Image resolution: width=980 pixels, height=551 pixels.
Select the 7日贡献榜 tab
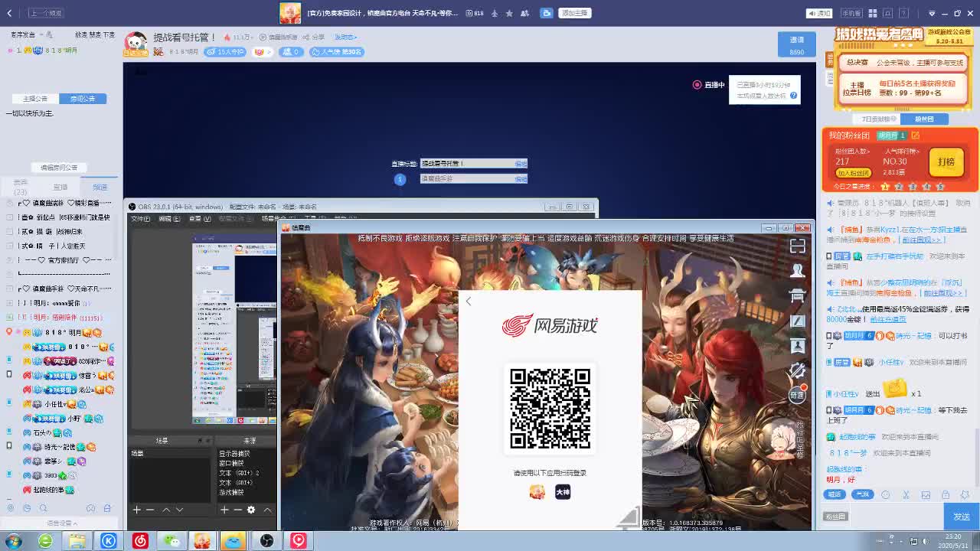point(876,119)
